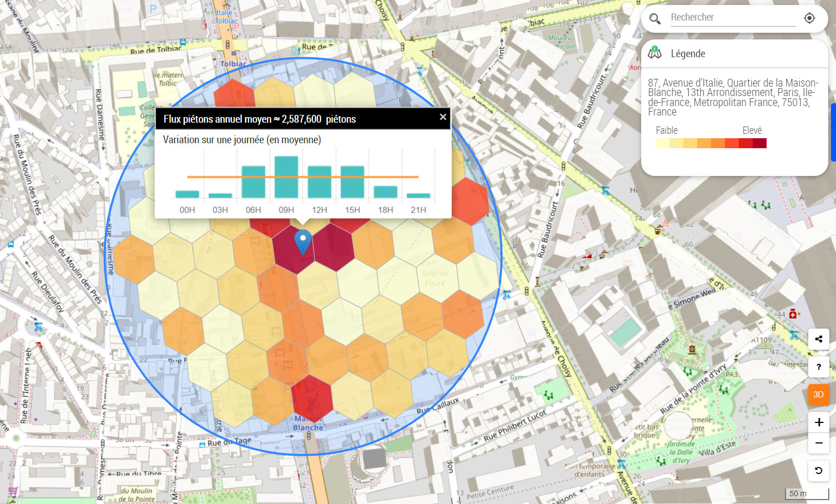Open the Légende panel map icon
This screenshot has width=836, height=504.
(655, 53)
